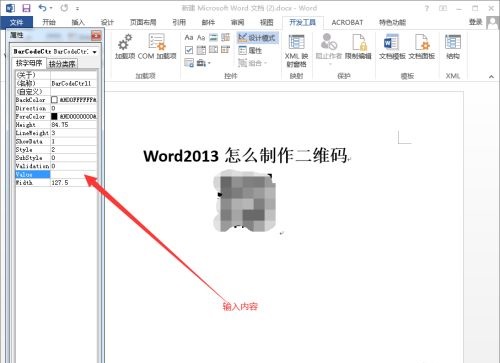Image resolution: width=500 pixels, height=363 pixels.
Task: Open the XML 映射窗格 pane
Action: point(296,50)
